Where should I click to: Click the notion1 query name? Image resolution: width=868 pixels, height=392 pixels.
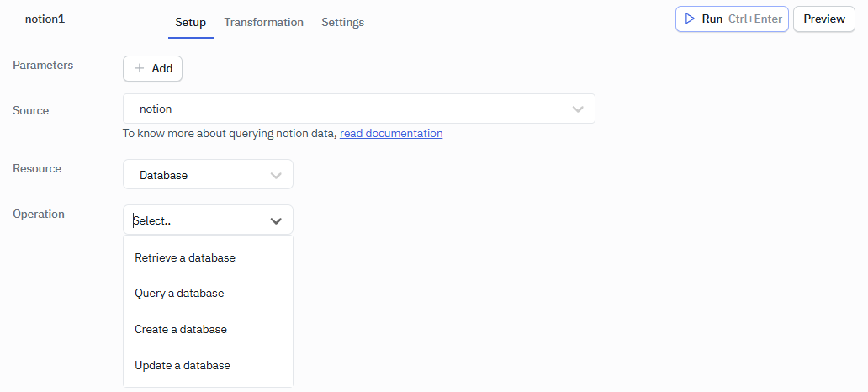point(45,19)
